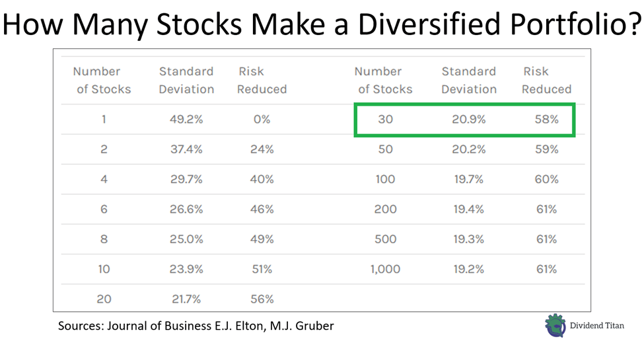The height and width of the screenshot is (347, 644).
Task: Click the 1,000 number of stocks cell
Action: (386, 269)
